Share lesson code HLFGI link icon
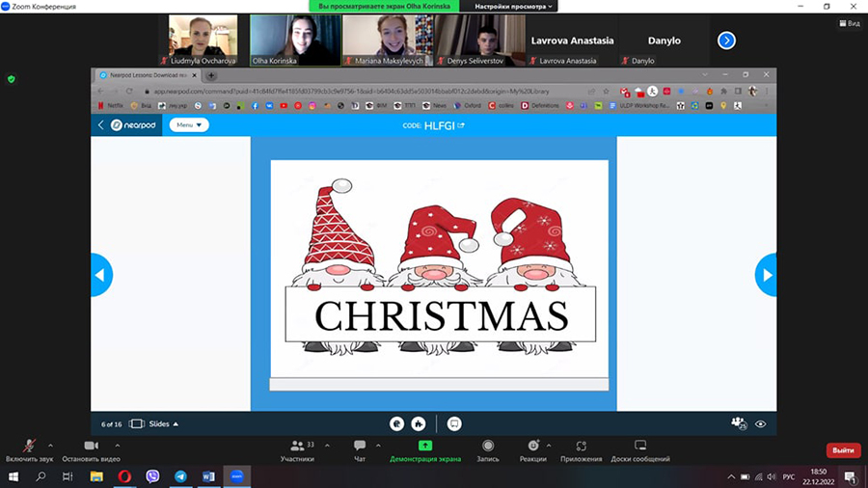Image resolution: width=868 pixels, height=488 pixels. tap(461, 125)
